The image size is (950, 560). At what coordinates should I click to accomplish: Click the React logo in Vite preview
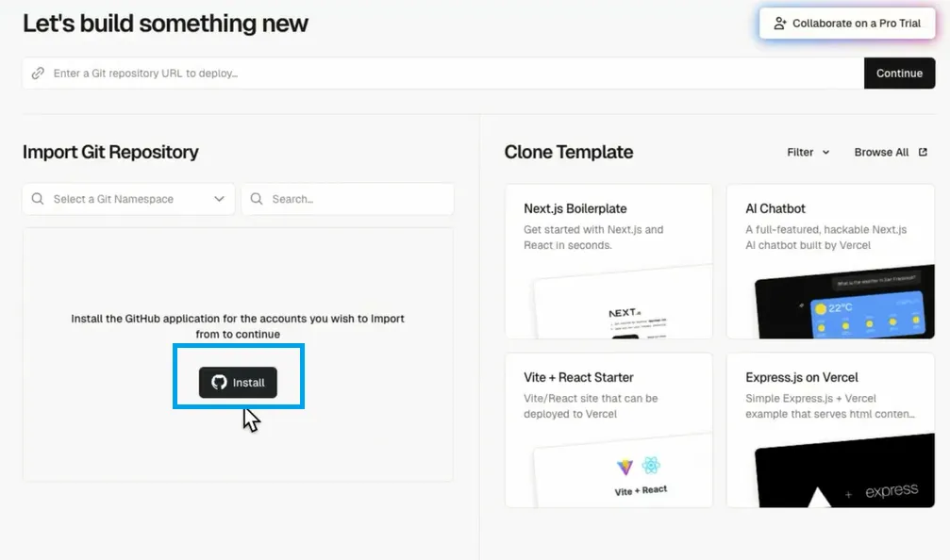651,465
